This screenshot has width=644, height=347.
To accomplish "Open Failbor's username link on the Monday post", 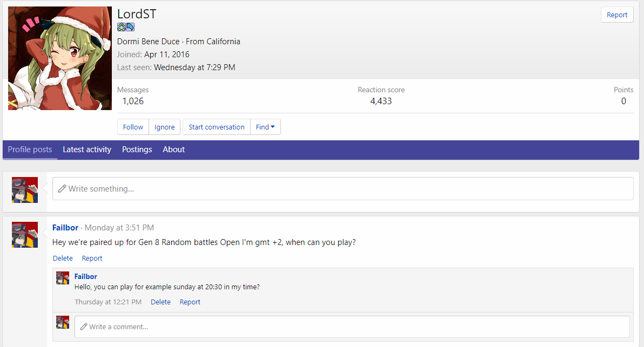I will (65, 228).
